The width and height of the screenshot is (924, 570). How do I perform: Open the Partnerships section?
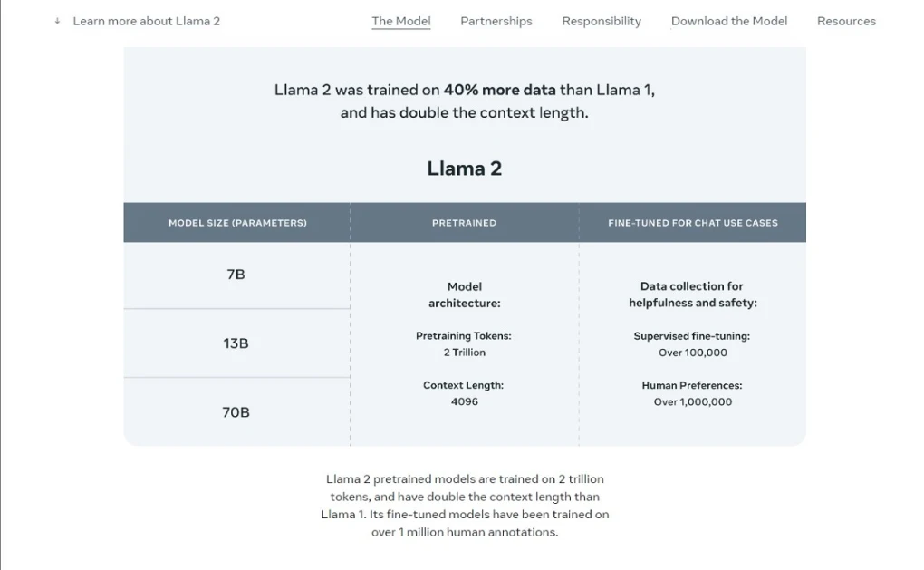496,20
